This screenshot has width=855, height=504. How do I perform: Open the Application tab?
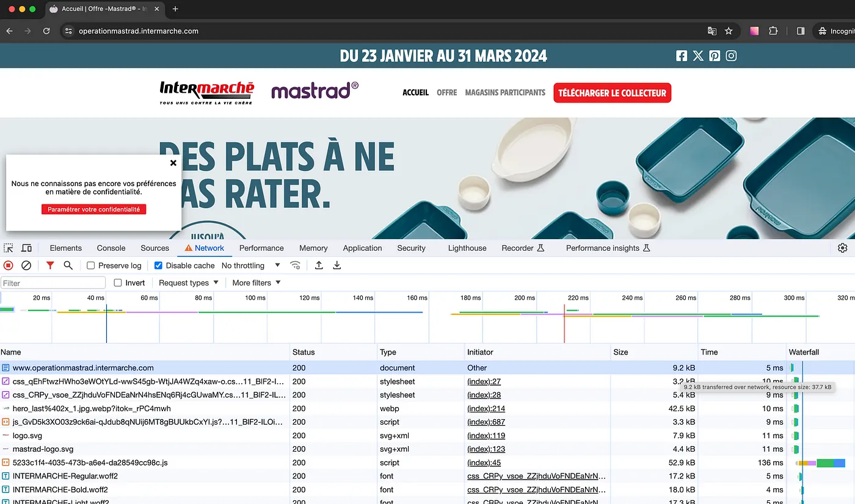[362, 248]
